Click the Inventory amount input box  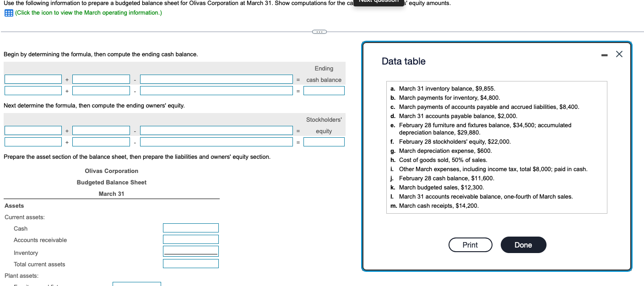[x=190, y=251]
